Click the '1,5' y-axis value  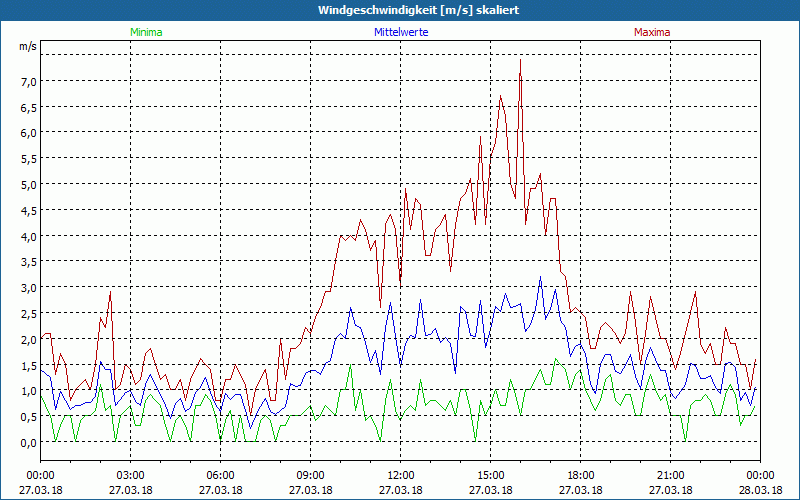[x=28, y=365]
